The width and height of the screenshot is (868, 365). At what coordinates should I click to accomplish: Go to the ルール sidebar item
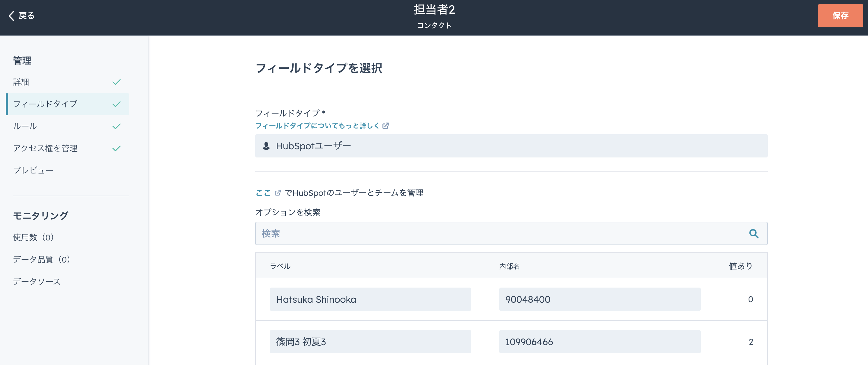[x=24, y=126]
